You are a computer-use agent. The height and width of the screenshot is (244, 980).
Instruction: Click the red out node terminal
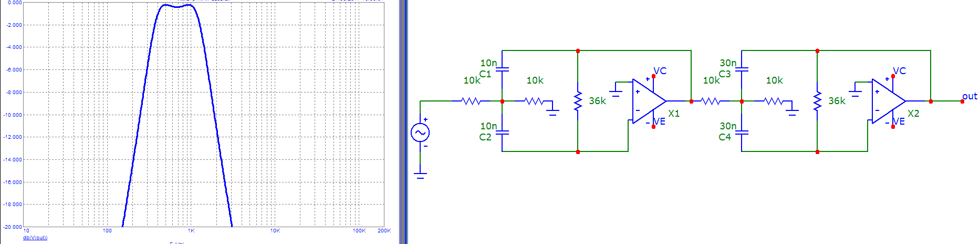(x=962, y=101)
